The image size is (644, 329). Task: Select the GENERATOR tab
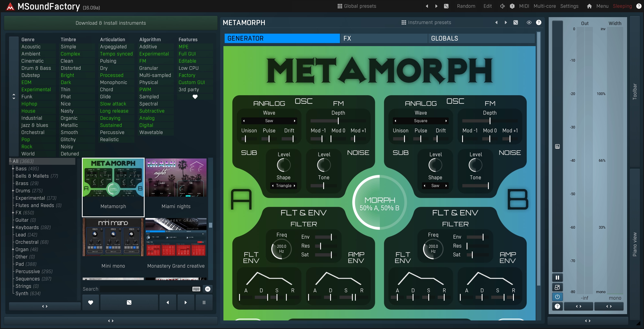pos(282,38)
